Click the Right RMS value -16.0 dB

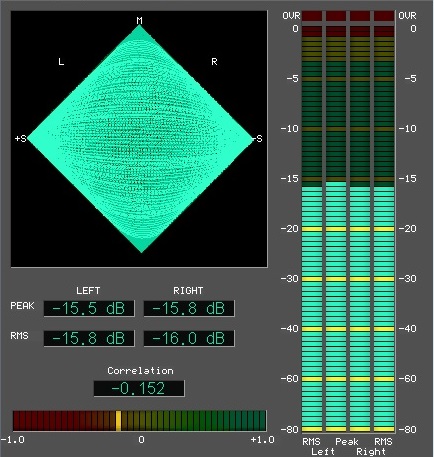[x=189, y=338]
